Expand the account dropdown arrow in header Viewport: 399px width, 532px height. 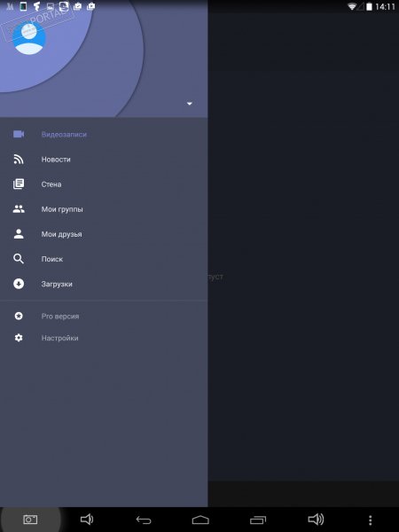[190, 104]
